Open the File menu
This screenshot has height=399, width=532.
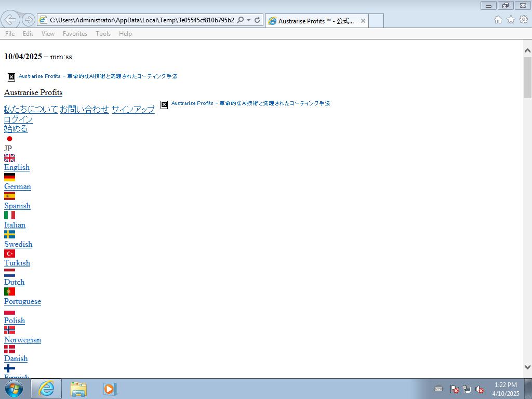10,34
